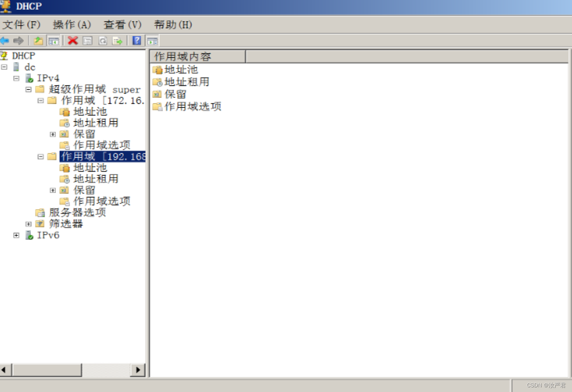
Task: Expand the 保留 node under 作用域 [172.16]
Action: (x=53, y=134)
